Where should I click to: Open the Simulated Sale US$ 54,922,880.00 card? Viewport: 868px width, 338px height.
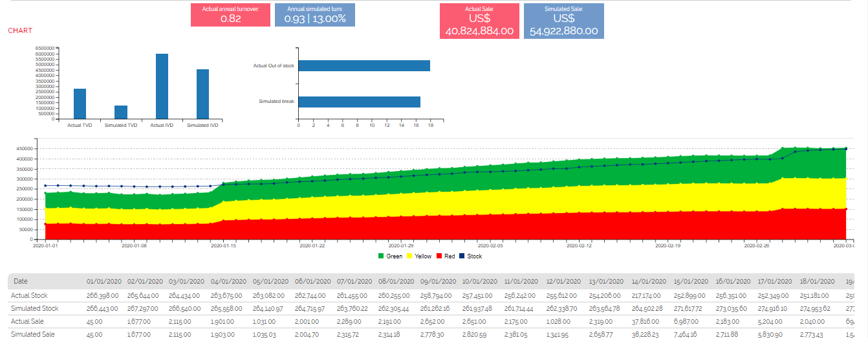tap(564, 21)
